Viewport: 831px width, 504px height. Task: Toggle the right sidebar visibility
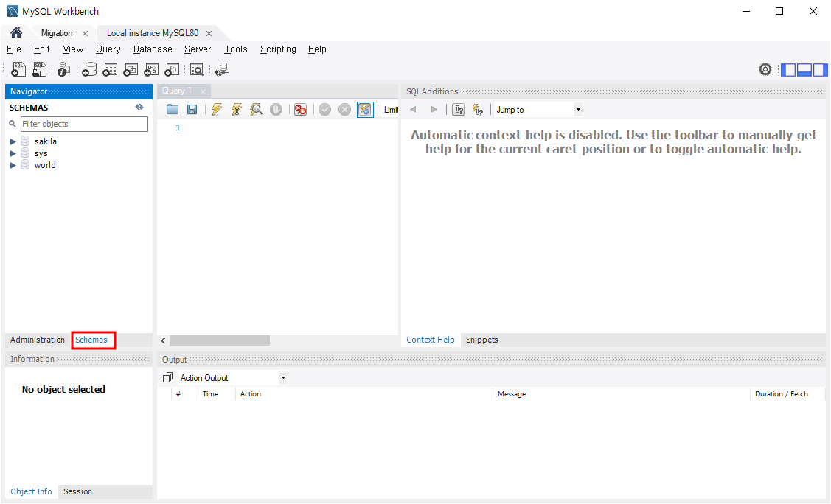[x=820, y=69]
